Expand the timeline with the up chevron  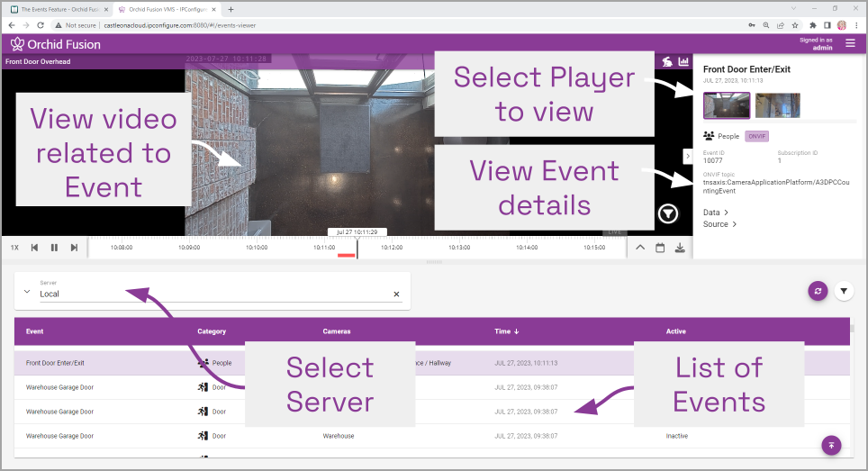(640, 248)
